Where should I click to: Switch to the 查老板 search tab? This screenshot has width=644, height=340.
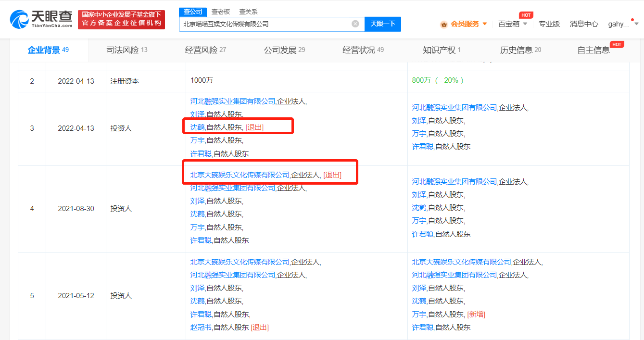pyautogui.click(x=221, y=12)
